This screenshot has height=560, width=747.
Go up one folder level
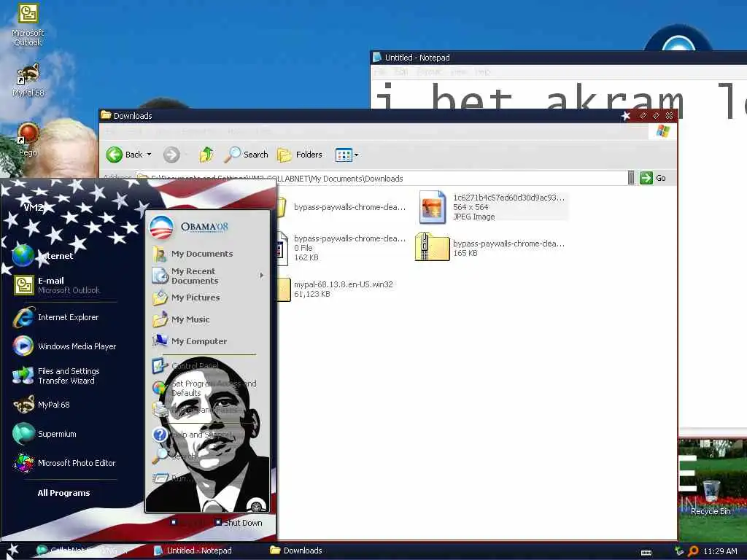point(206,155)
